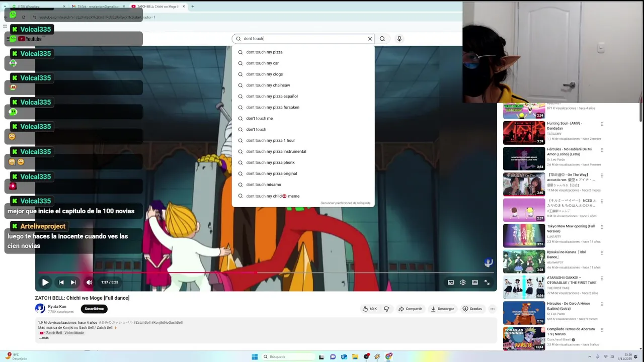Screen dimensions: 644x362
Task: Open the 'Compilado Temas de Abertura 1-9 | Naruto' title
Action: point(571,332)
